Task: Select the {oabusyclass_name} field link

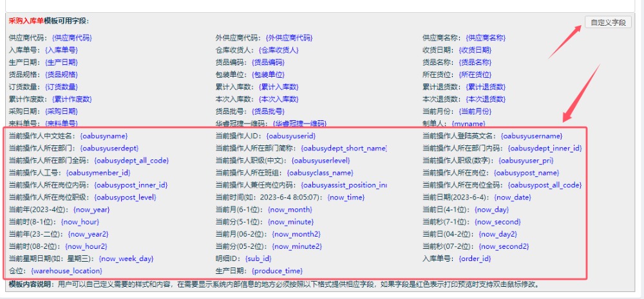Action: point(319,172)
